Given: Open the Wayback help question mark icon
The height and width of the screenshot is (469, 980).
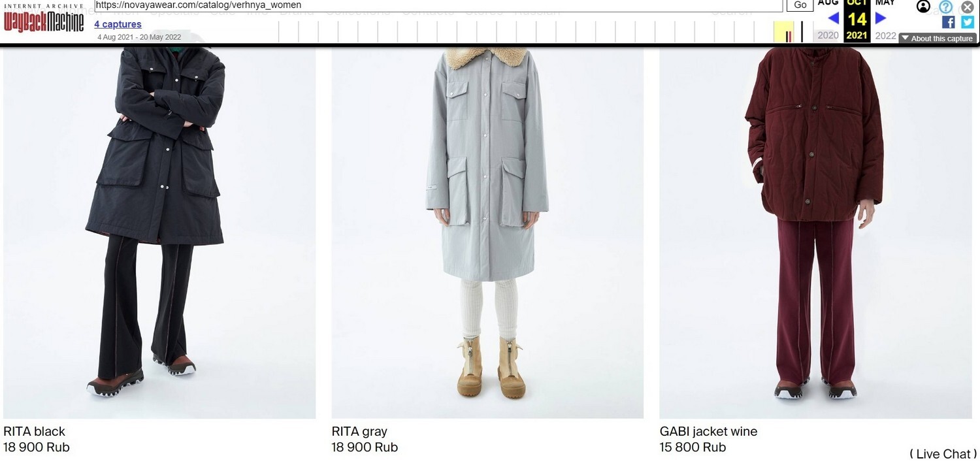Looking at the screenshot, I should (x=945, y=7).
